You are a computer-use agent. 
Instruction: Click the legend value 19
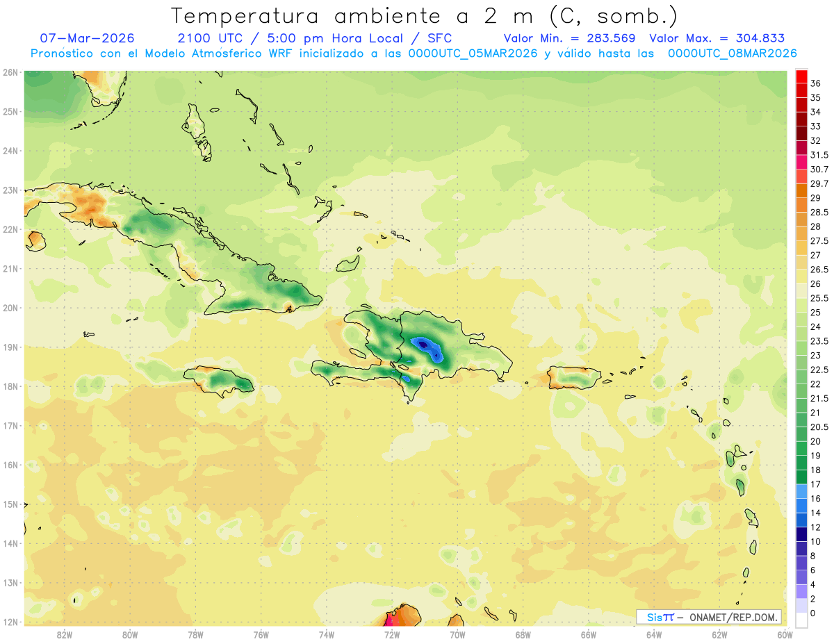816,456
